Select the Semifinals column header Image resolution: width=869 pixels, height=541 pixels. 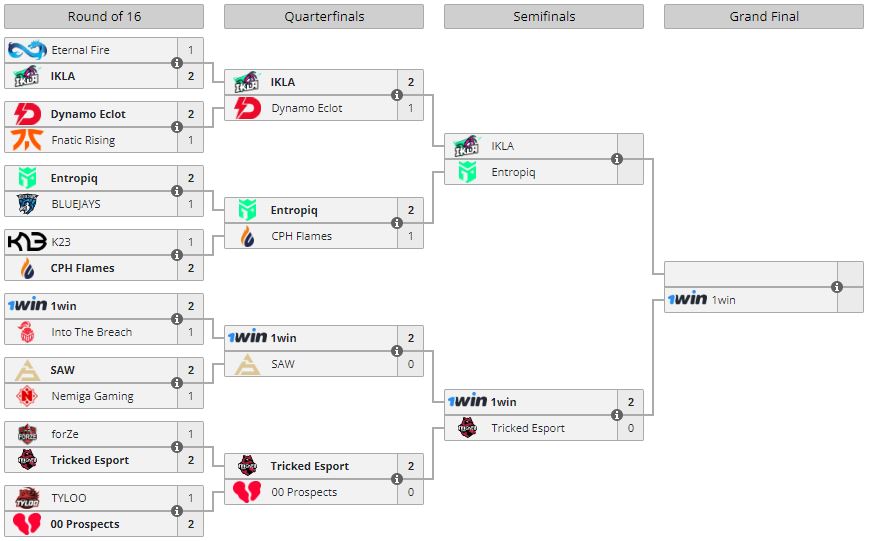pyautogui.click(x=544, y=17)
